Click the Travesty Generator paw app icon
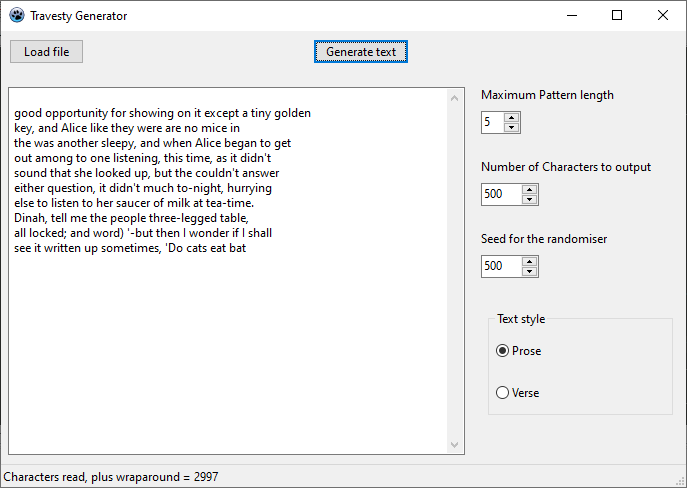Image resolution: width=687 pixels, height=488 pixels. coord(17,15)
